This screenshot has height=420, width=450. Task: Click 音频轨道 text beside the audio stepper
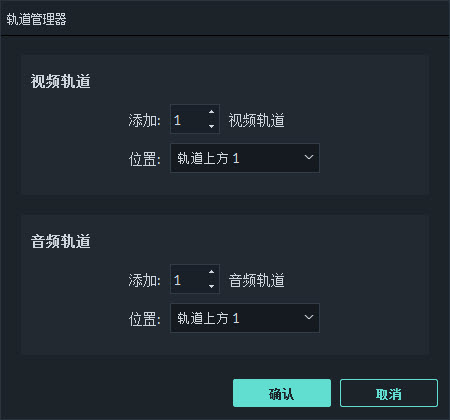(256, 280)
